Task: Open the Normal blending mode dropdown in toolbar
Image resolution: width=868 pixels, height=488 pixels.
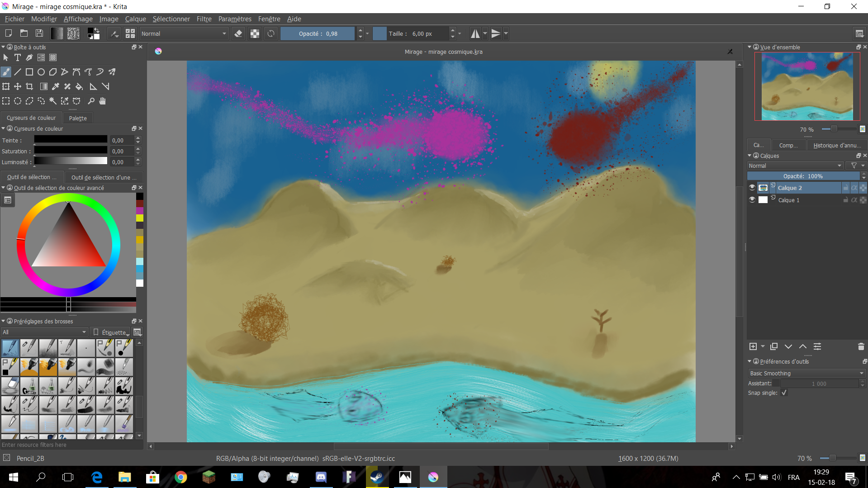Action: [183, 33]
